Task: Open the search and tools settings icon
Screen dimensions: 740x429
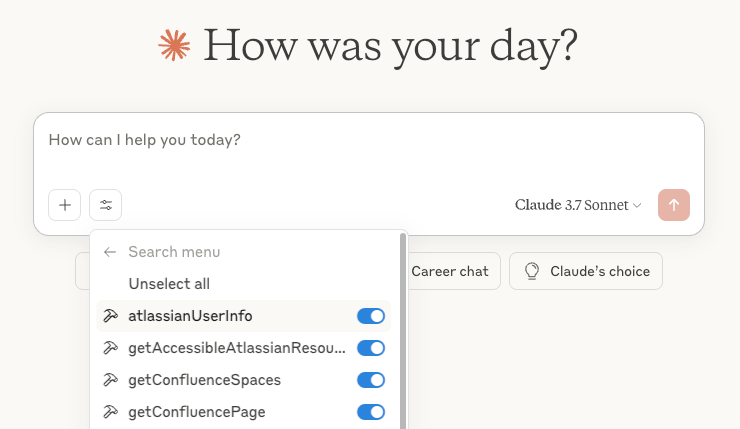Action: (105, 205)
